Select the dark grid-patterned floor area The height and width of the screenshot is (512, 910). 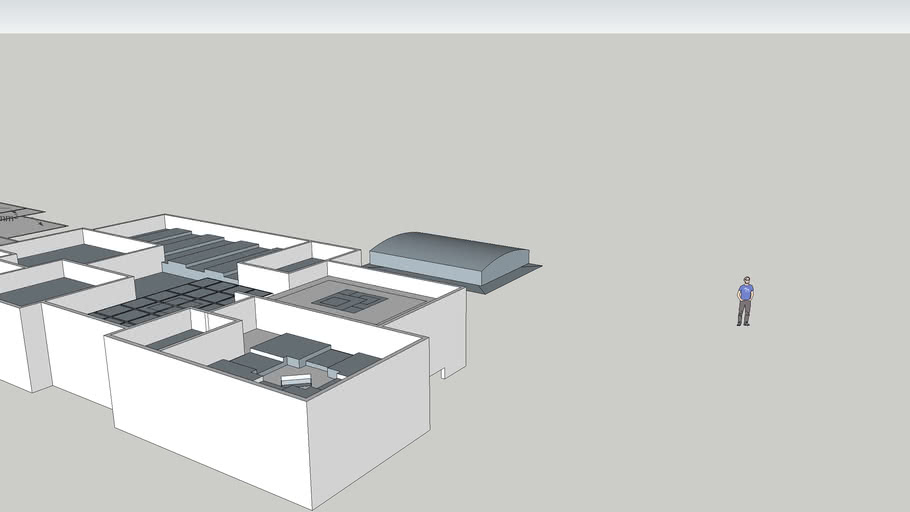click(175, 299)
